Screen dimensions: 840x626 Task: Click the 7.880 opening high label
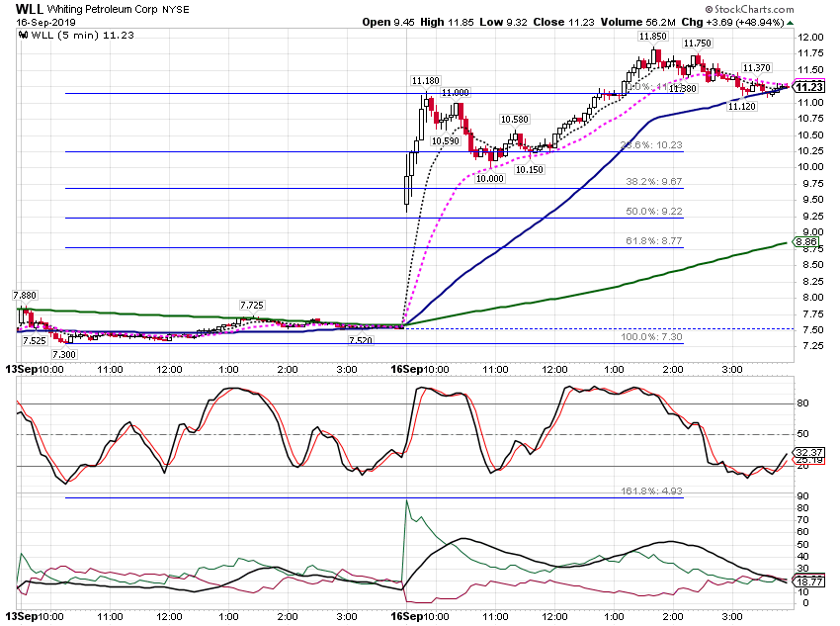[x=25, y=296]
